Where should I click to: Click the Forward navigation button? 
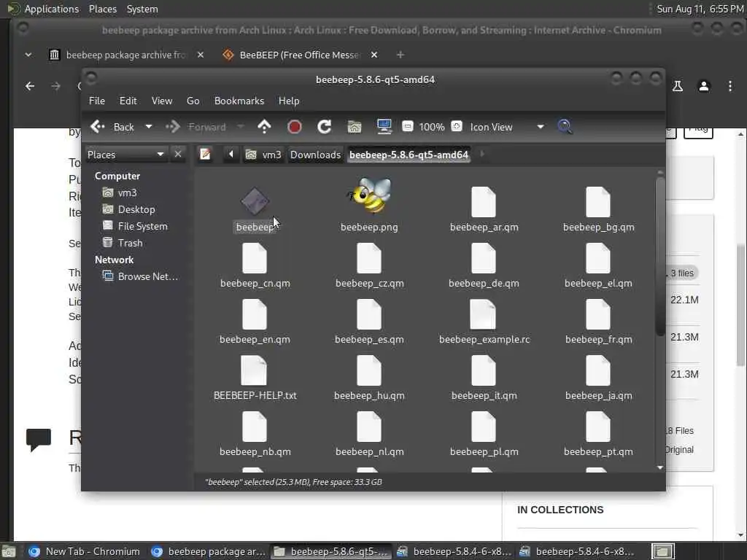pyautogui.click(x=196, y=127)
